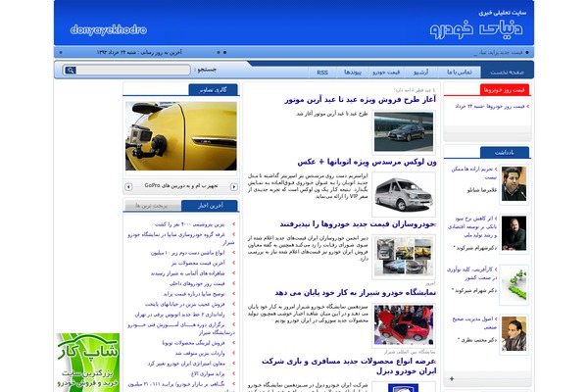Open news item about غرفه گروه خودروسازی سایپا

click(x=180, y=238)
